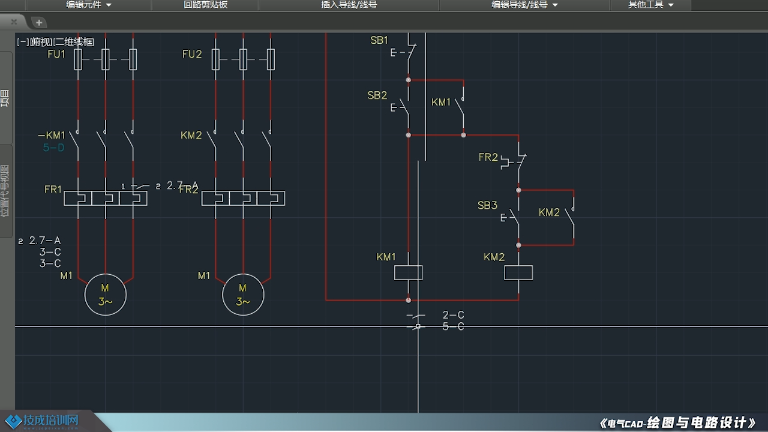The image size is (768, 432).
Task: Click the 技成培训网 logo link
Action: tap(43, 421)
